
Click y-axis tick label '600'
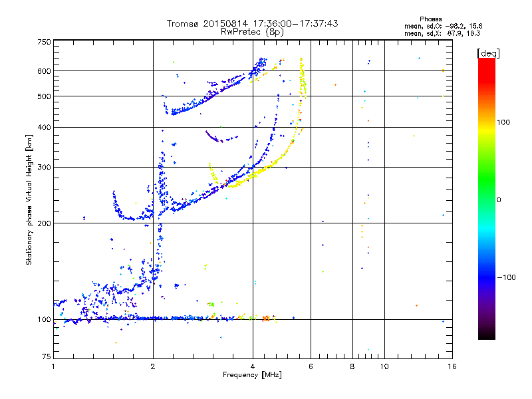point(44,71)
